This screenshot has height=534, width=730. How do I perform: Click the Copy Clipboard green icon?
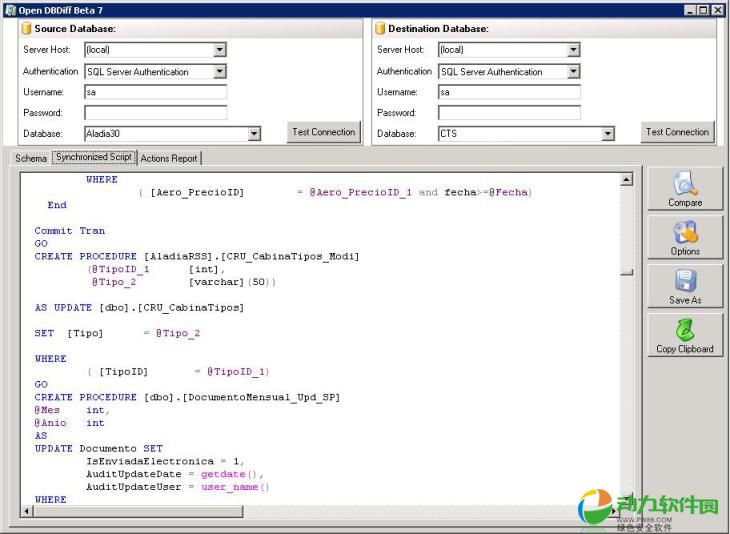(x=685, y=330)
